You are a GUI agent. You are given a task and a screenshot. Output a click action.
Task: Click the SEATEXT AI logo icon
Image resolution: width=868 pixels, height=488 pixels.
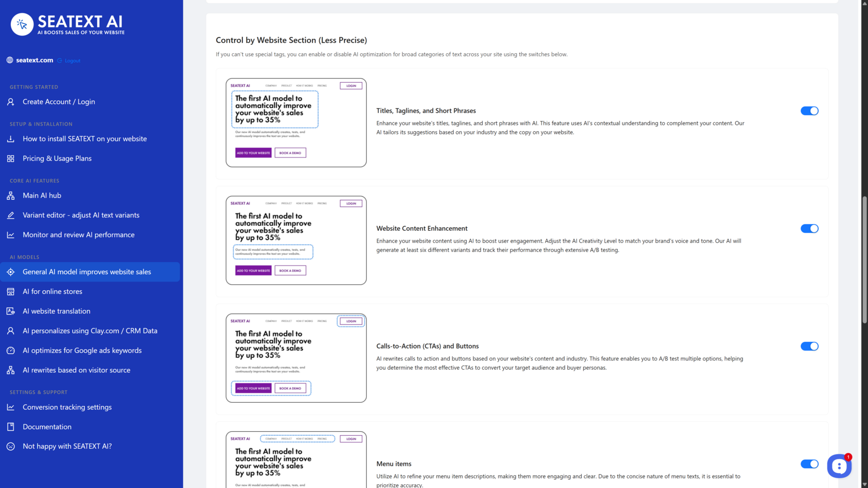[x=22, y=24]
